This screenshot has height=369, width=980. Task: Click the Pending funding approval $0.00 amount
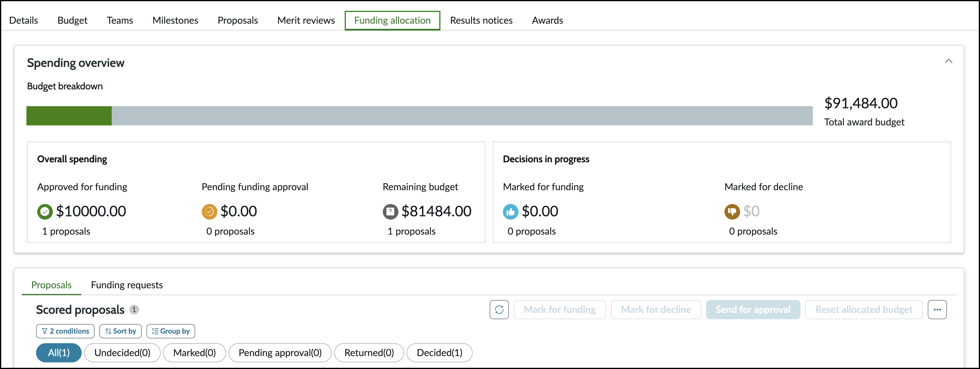point(238,212)
